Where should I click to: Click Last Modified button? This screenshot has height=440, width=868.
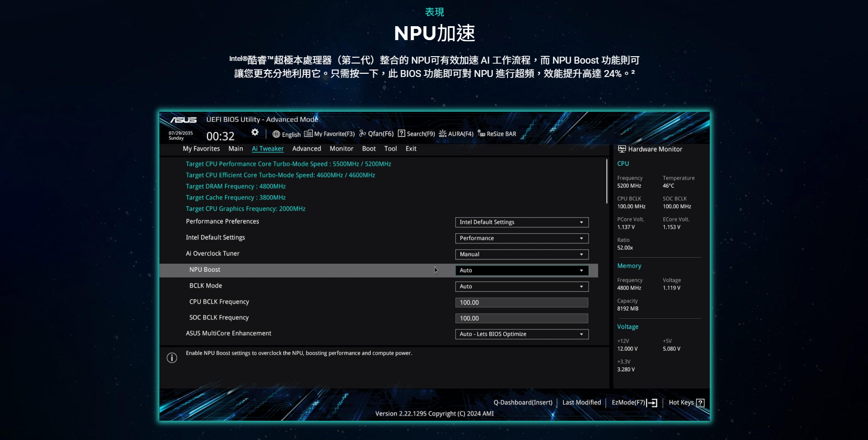click(581, 403)
